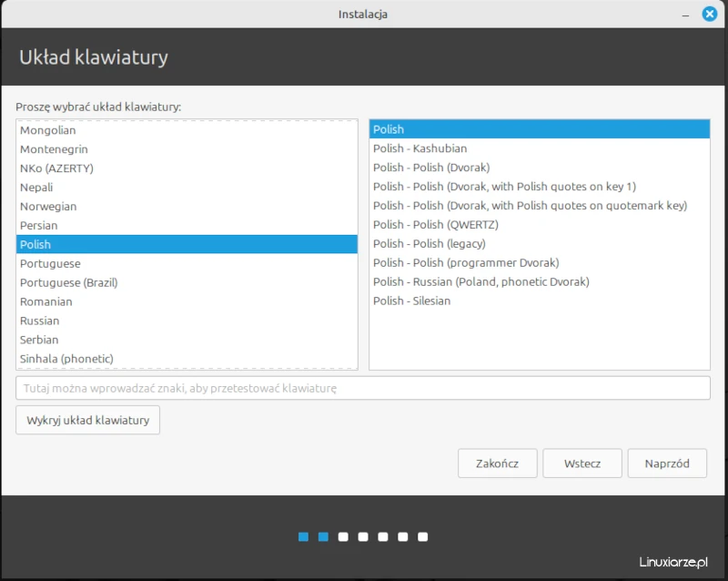The width and height of the screenshot is (728, 581).
Task: Click the Zakończ button
Action: 497,464
